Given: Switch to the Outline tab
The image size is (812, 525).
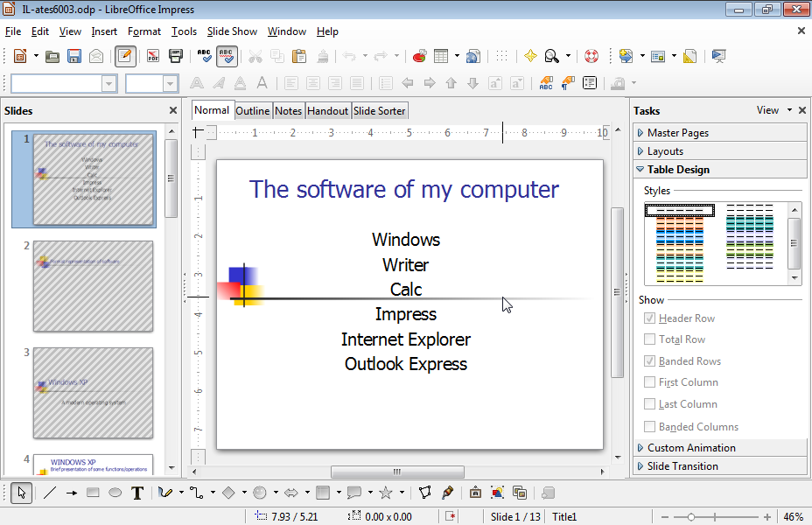Looking at the screenshot, I should [x=253, y=111].
